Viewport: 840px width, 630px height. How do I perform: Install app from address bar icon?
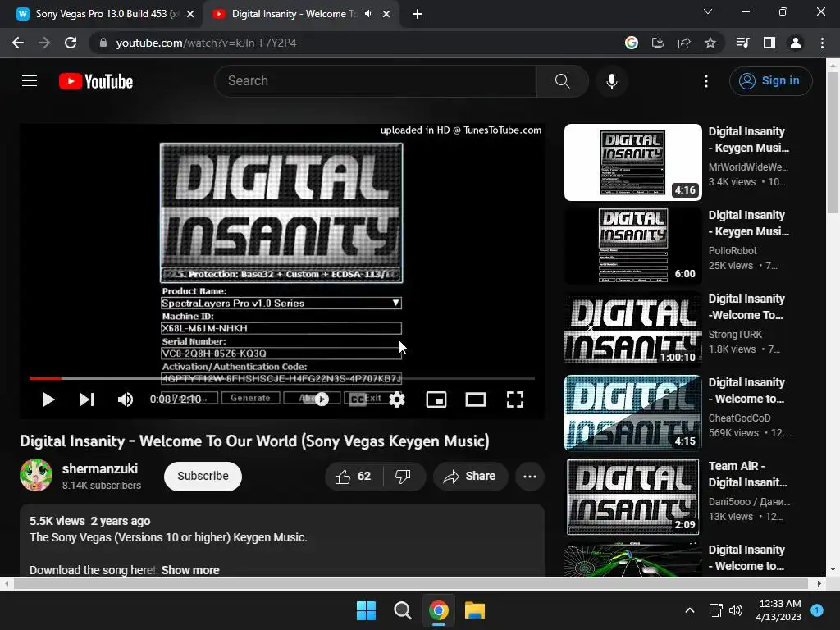click(x=658, y=43)
